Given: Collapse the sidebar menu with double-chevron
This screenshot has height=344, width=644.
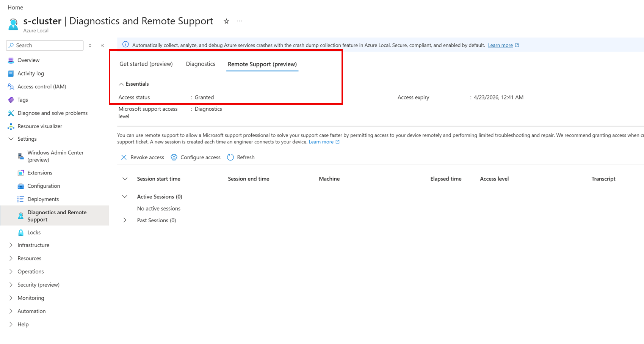Looking at the screenshot, I should 102,46.
